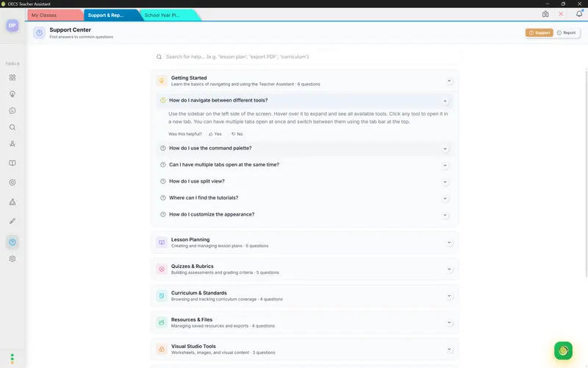The image size is (588, 368).
Task: Click the OECS Teacher Assistant title bar text
Action: [29, 4]
